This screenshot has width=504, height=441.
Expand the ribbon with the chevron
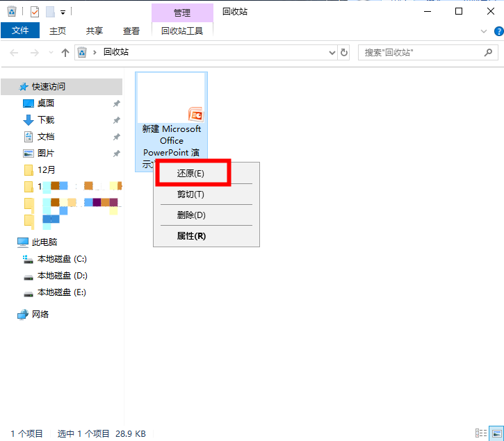pyautogui.click(x=484, y=31)
